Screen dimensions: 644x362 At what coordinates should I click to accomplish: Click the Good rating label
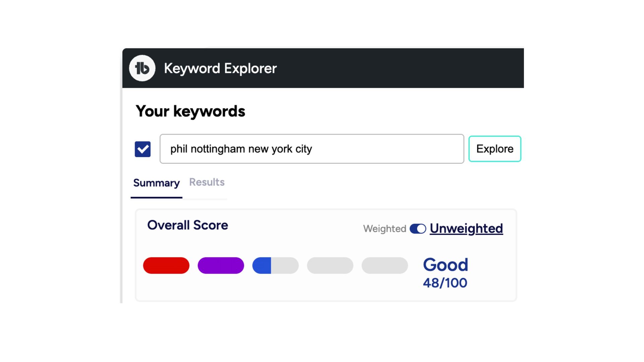click(445, 265)
